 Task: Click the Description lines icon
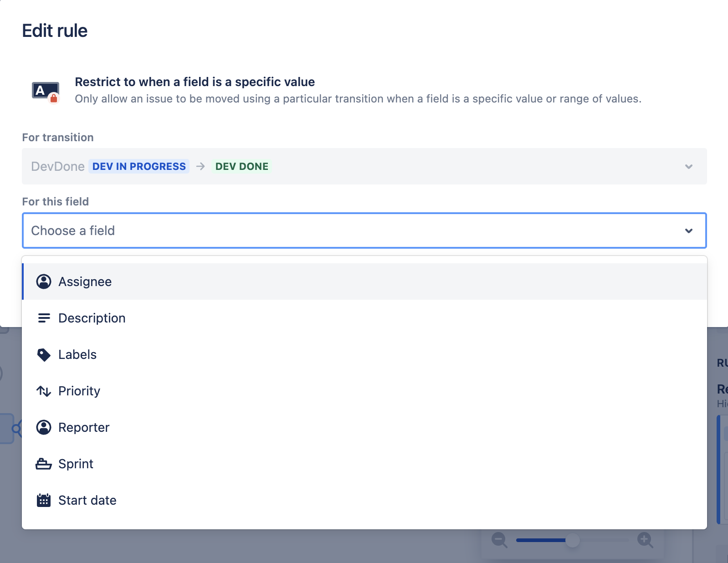(x=44, y=318)
